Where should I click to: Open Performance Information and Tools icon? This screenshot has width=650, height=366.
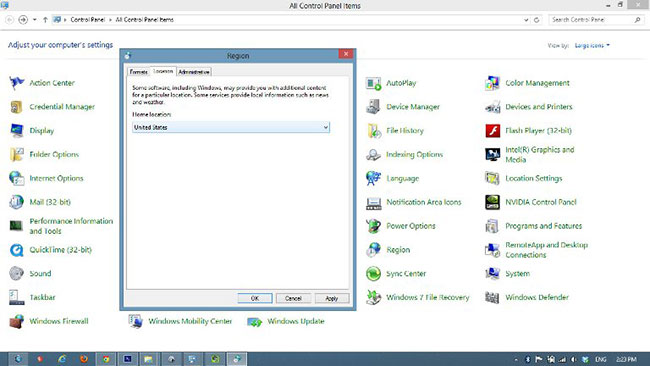[x=17, y=226]
